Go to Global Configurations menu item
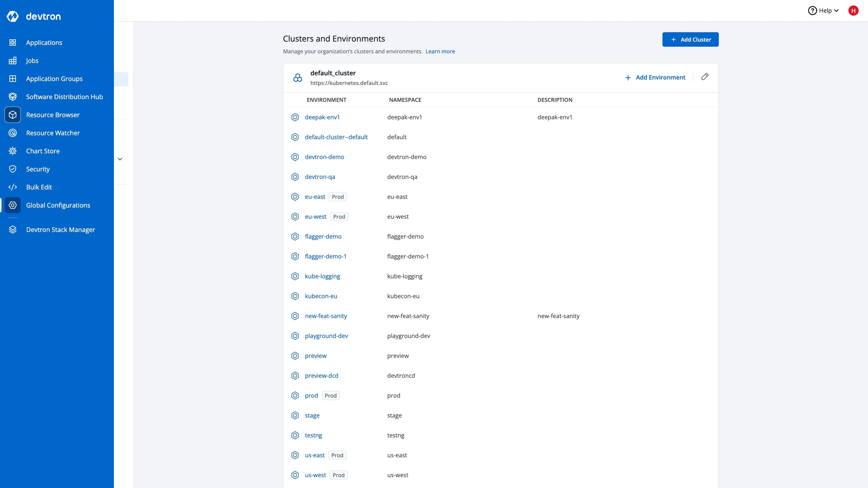 pyautogui.click(x=58, y=205)
